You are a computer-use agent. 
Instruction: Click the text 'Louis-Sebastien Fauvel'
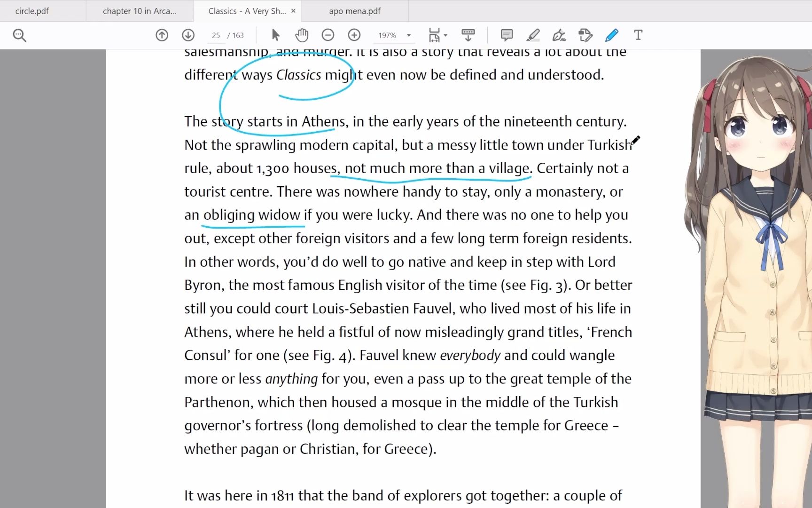tap(383, 309)
